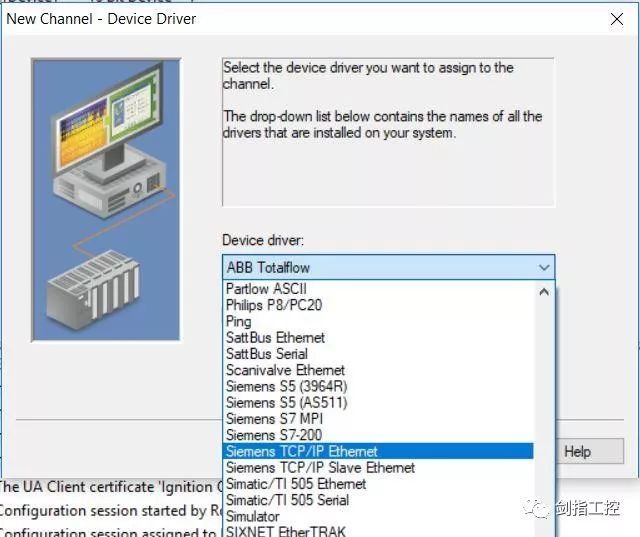Collapse the ABB Totalflow device driver dropdown

543,267
